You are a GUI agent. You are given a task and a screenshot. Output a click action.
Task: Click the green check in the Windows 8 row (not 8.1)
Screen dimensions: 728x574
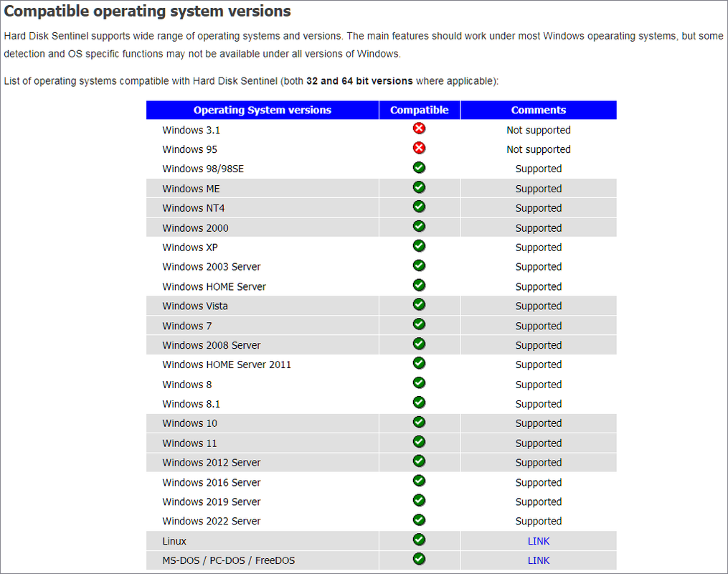(420, 382)
